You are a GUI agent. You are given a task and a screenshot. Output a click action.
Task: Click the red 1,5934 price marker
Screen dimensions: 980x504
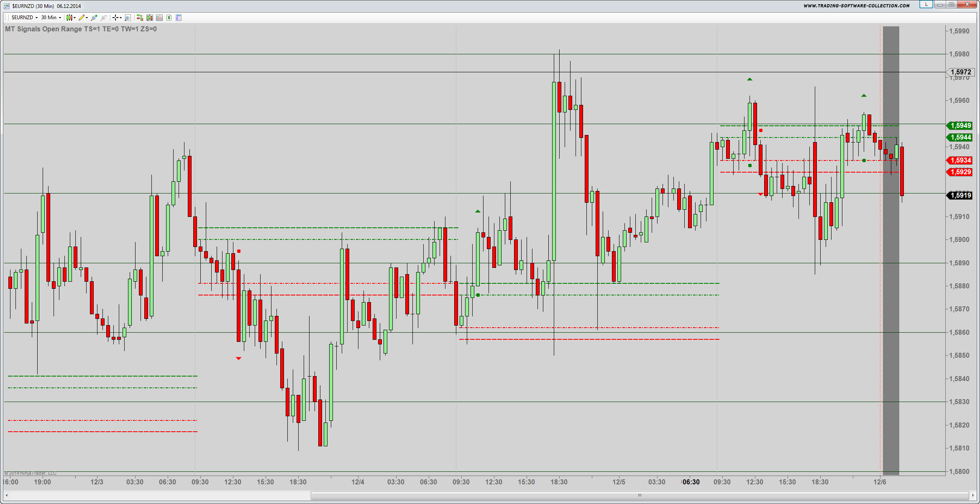coord(960,160)
